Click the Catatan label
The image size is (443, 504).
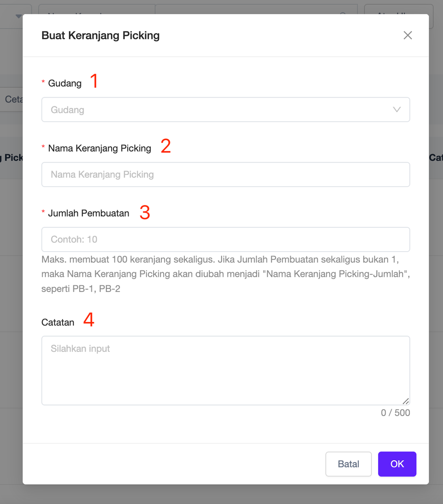58,322
